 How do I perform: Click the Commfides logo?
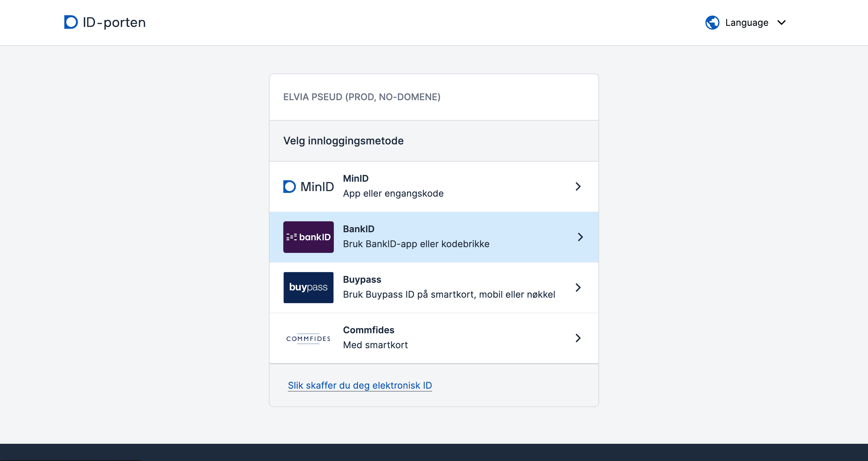(x=308, y=338)
